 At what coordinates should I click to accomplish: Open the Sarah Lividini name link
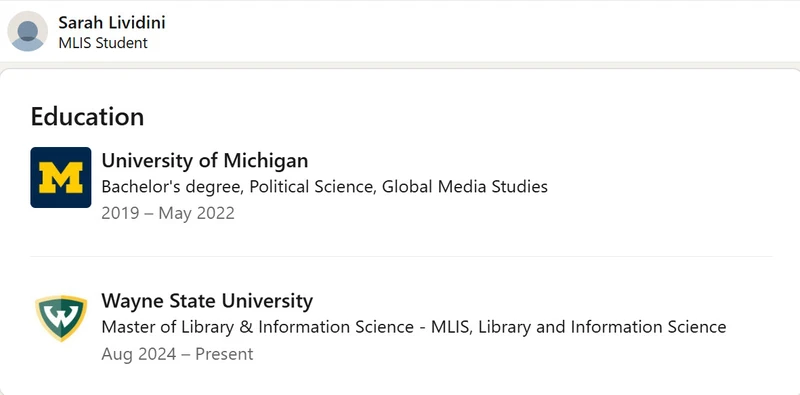coord(112,22)
